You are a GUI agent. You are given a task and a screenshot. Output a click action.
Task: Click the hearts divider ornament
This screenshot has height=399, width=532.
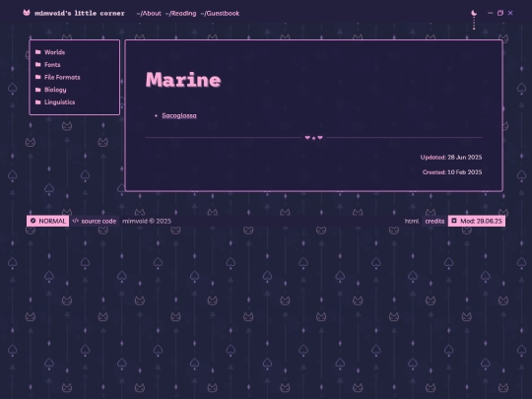[314, 137]
